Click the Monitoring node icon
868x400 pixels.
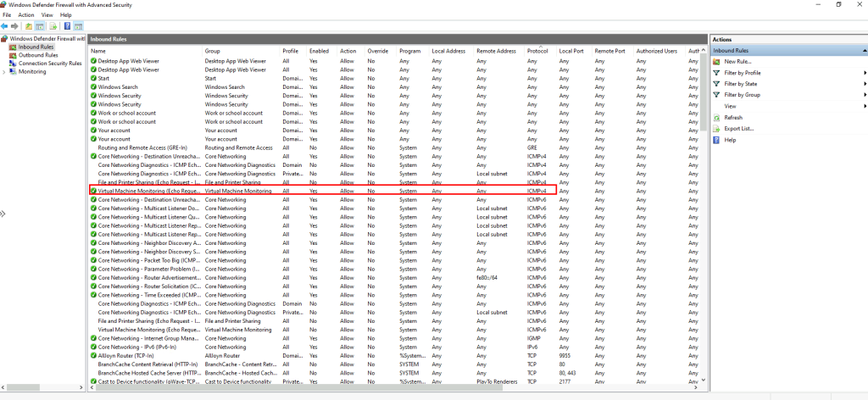14,71
